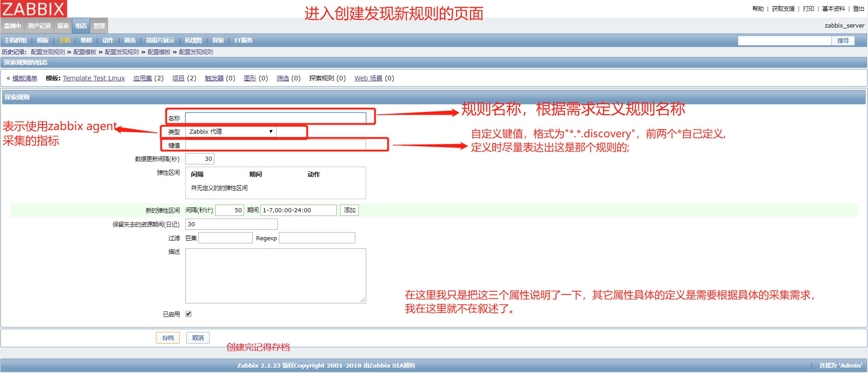
Task: Click 添加 to add flexible interval
Action: pos(349,210)
